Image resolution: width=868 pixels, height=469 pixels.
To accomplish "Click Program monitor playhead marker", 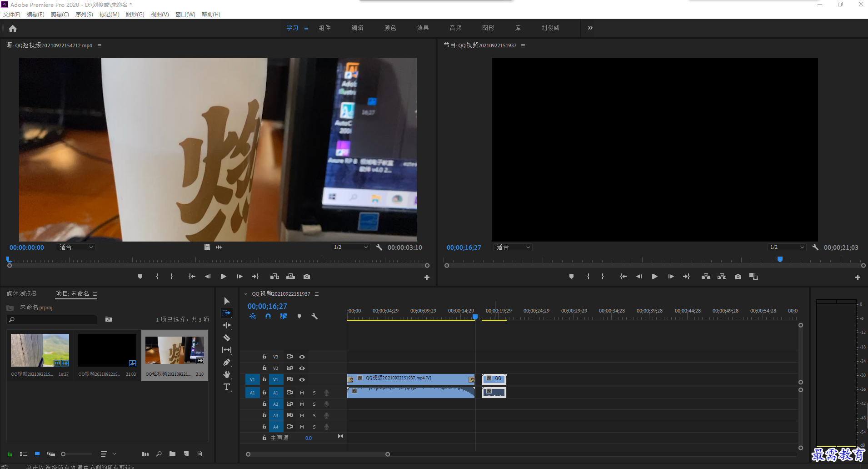I will click(x=780, y=259).
